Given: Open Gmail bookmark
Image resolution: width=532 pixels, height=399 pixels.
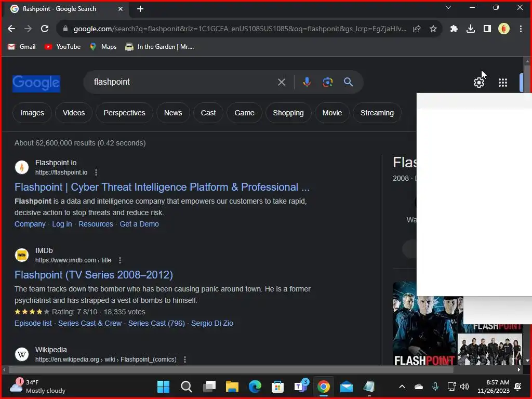Looking at the screenshot, I should pos(22,47).
